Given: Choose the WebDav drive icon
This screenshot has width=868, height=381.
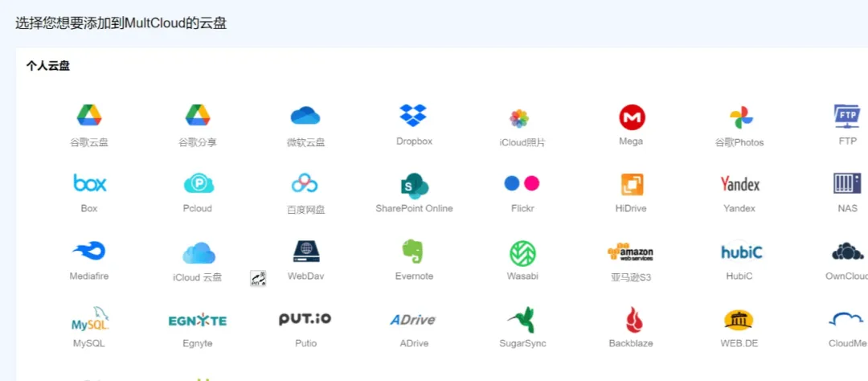Looking at the screenshot, I should click(x=306, y=252).
